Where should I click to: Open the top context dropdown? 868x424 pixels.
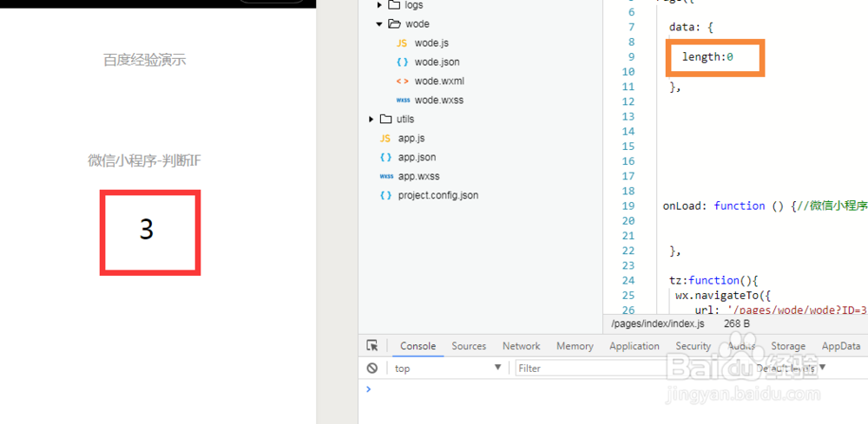[449, 369]
